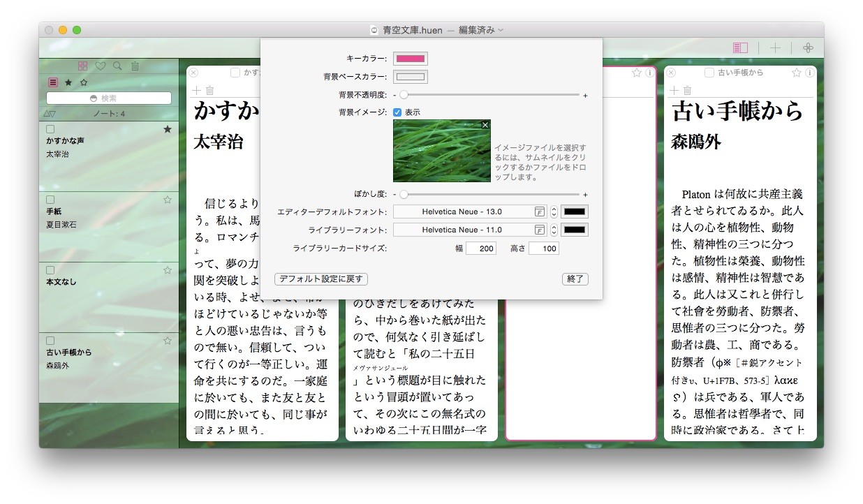Click the 検索 search field

(x=109, y=98)
